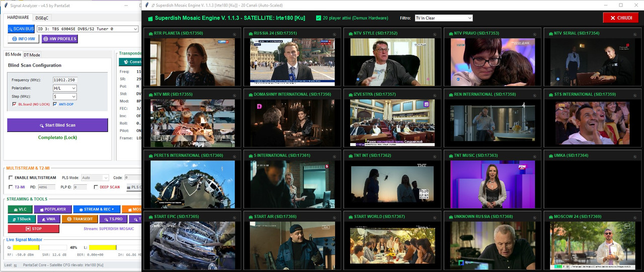Click the round icon in UMKA tile header

[635, 157]
